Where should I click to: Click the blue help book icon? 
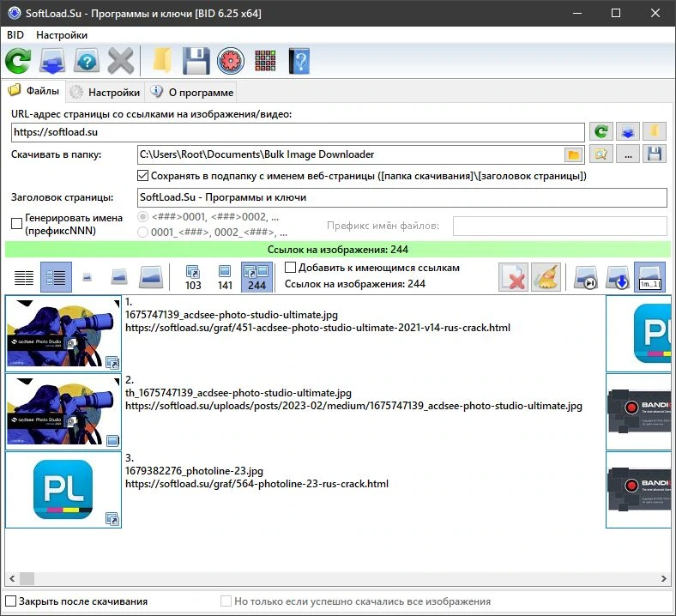(299, 61)
